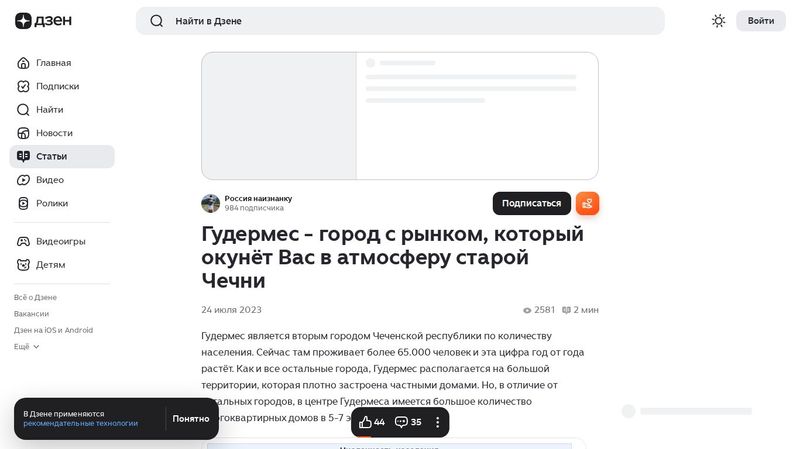This screenshot has width=800, height=449.
Task: Expand the Ещё sidebar dropdown
Action: tap(27, 346)
